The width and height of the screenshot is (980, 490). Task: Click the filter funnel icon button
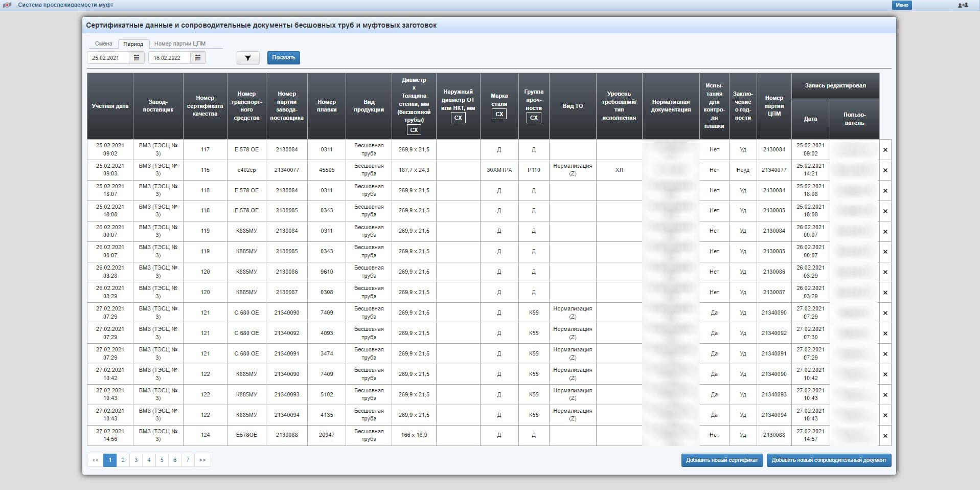click(x=248, y=58)
